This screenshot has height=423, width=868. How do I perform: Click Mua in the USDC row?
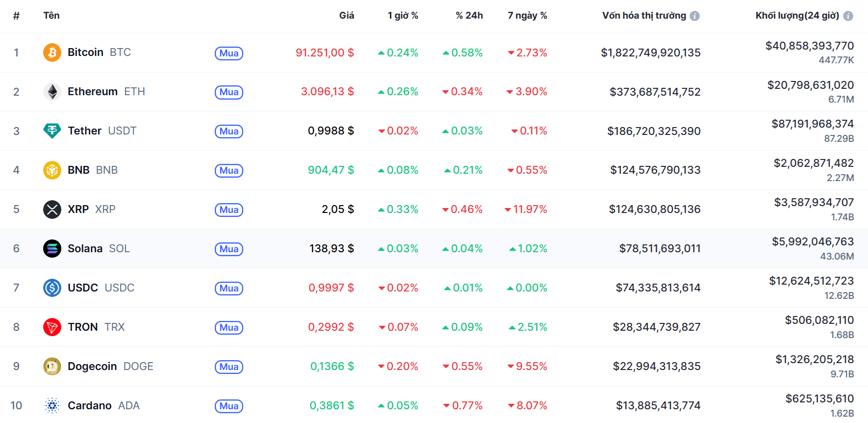[x=229, y=289]
